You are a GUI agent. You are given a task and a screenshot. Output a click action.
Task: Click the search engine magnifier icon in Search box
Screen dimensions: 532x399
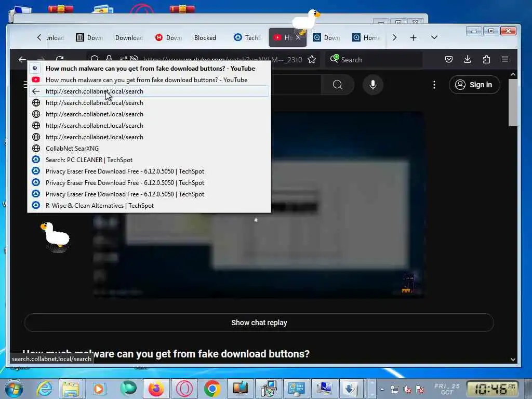coord(334,59)
